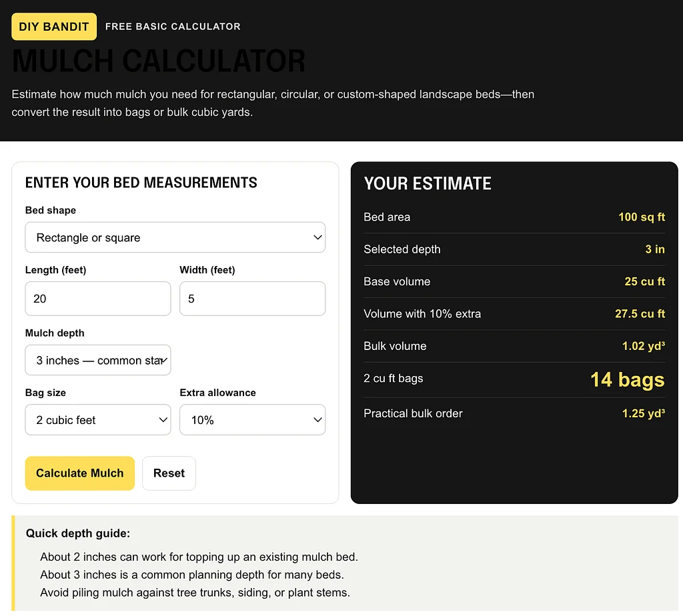Click the 3 in selected depth value
This screenshot has height=616, width=683.
coord(655,249)
